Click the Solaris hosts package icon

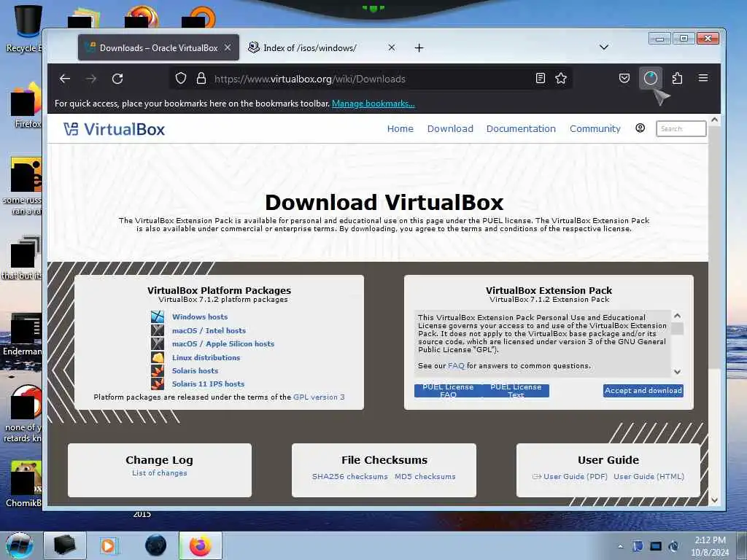[158, 370]
